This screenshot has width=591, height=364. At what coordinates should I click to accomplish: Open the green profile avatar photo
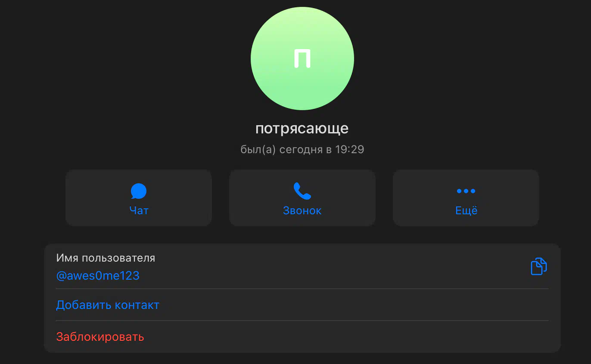[x=302, y=59]
